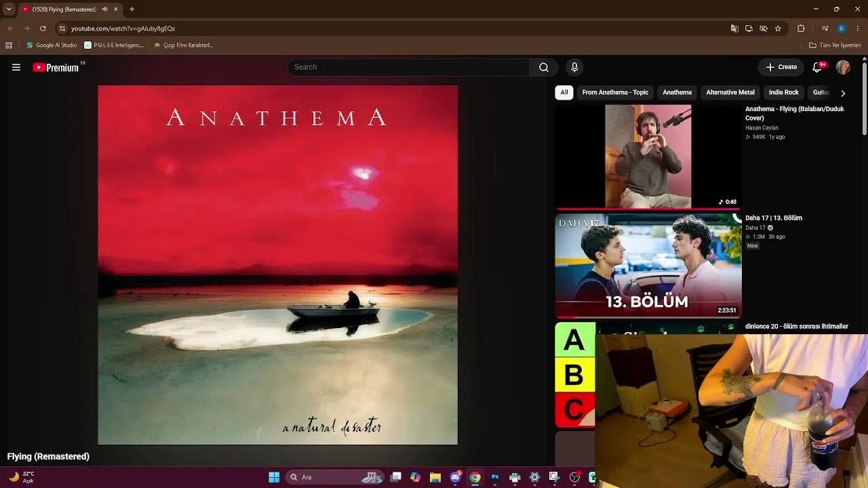Select the All filter chip
Viewport: 868px width, 488px height.
click(x=564, y=92)
